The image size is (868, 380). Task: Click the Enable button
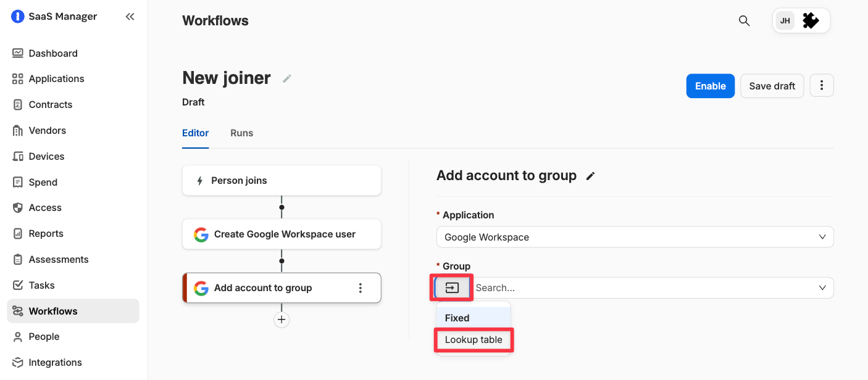coord(711,86)
